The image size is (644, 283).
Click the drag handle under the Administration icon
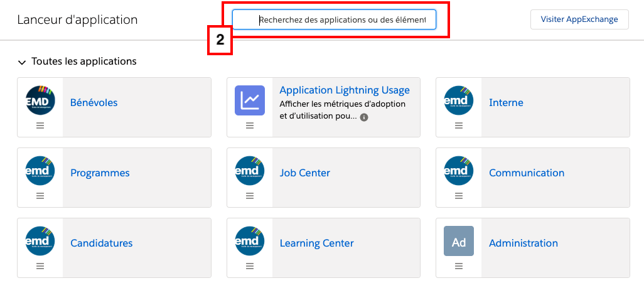(459, 266)
